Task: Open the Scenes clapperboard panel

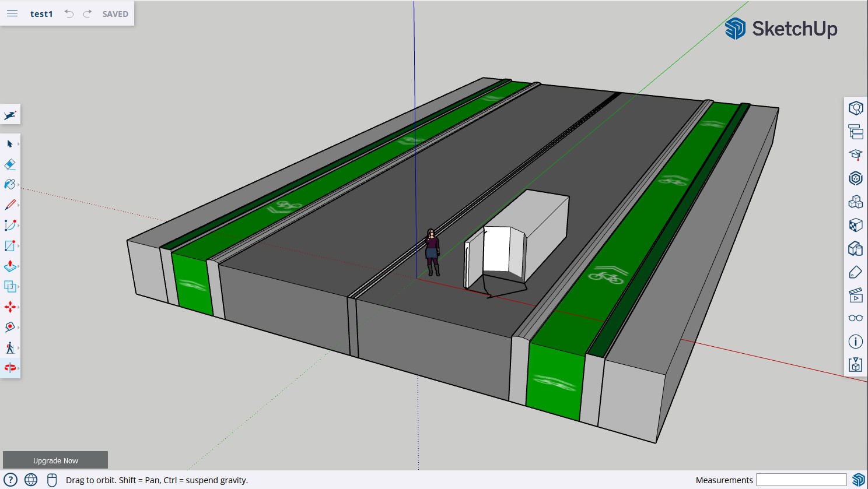Action: tap(855, 295)
